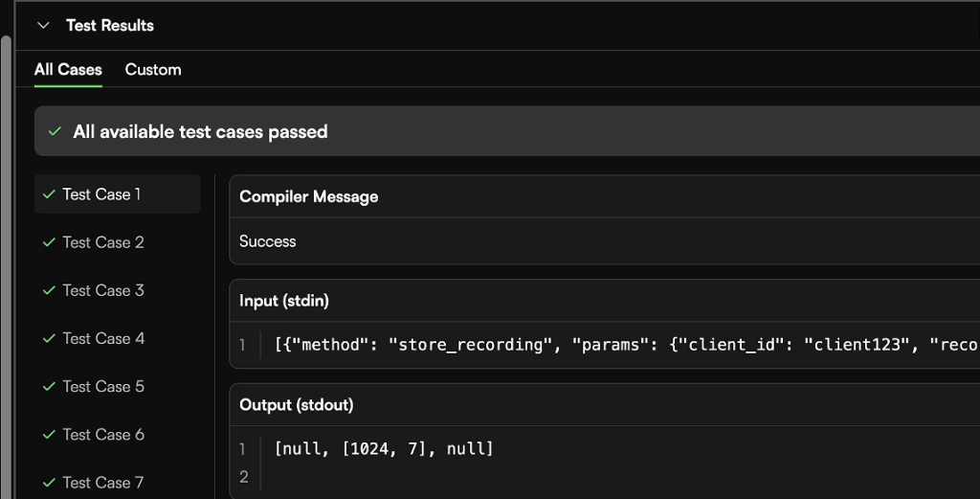Select Test Case 4
Viewport: 980px width, 499px height.
point(103,338)
